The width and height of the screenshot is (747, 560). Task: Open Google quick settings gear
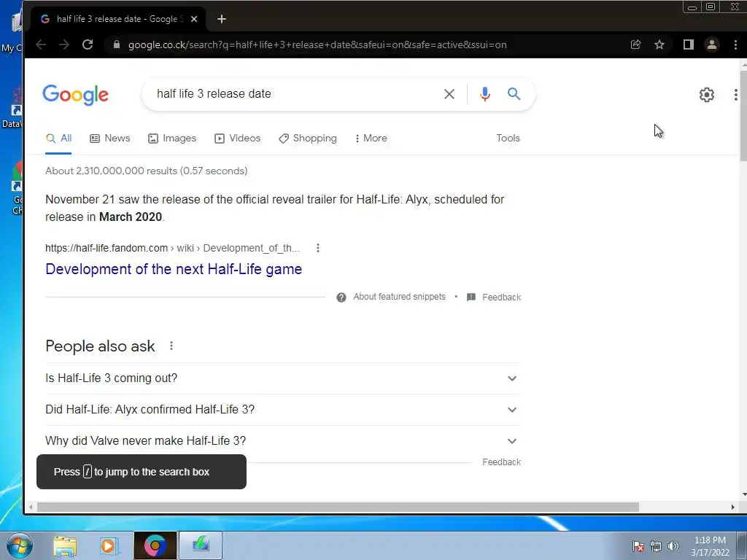(x=706, y=95)
